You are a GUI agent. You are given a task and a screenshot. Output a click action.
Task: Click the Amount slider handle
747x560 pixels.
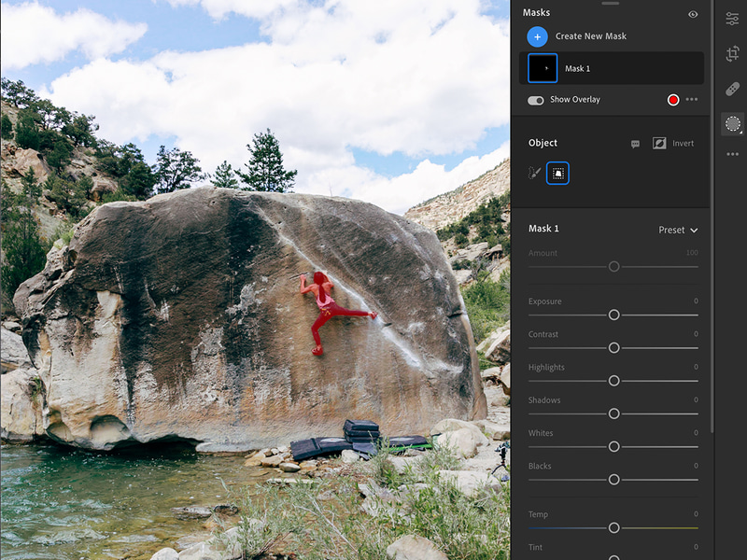coord(614,267)
